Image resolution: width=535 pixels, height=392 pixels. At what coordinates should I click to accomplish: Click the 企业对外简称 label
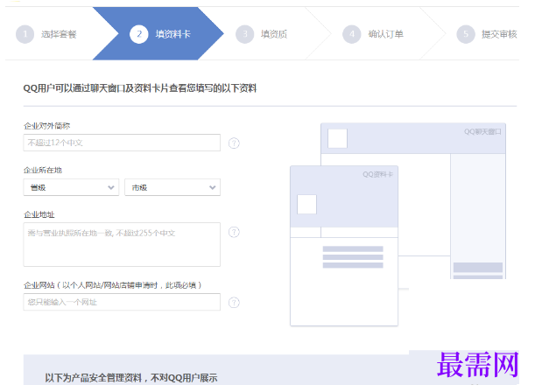[46, 126]
